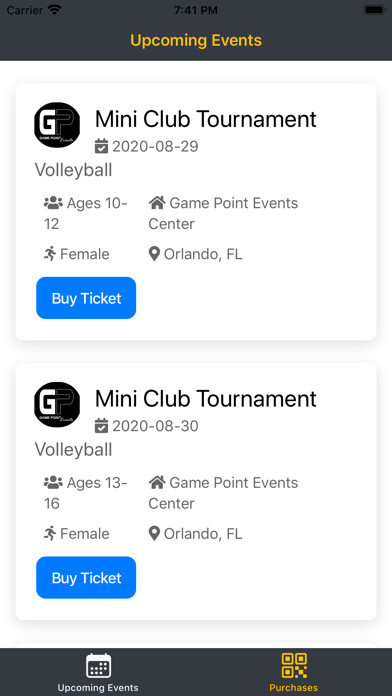The image size is (392, 696).
Task: Tap the Game Point logo on second event
Action: 57,405
